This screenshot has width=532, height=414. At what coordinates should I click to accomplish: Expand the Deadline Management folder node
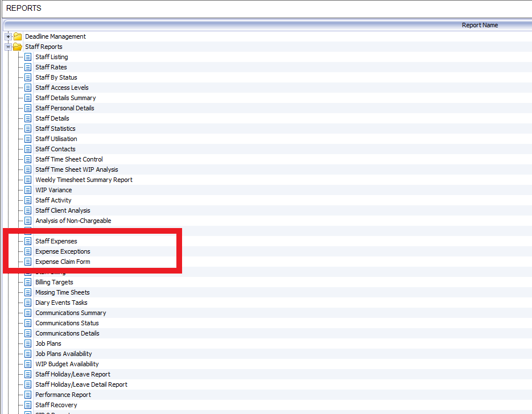pyautogui.click(x=9, y=36)
